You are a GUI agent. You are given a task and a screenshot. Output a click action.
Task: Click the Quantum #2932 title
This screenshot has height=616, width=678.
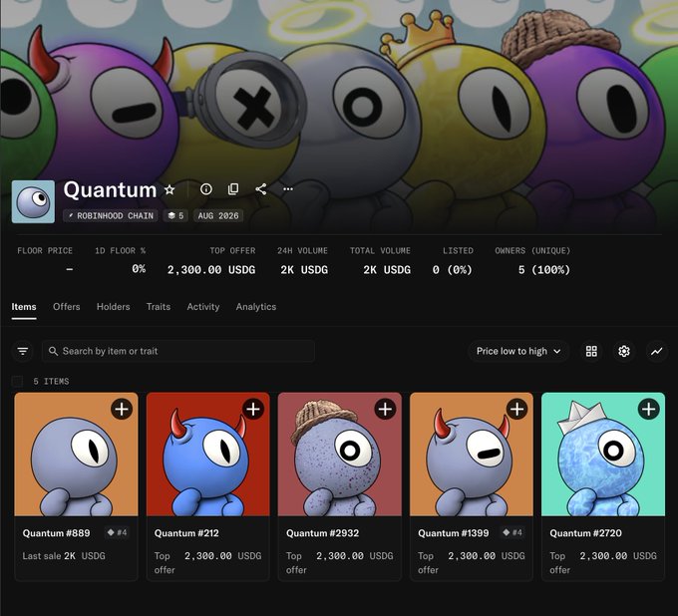click(x=323, y=533)
